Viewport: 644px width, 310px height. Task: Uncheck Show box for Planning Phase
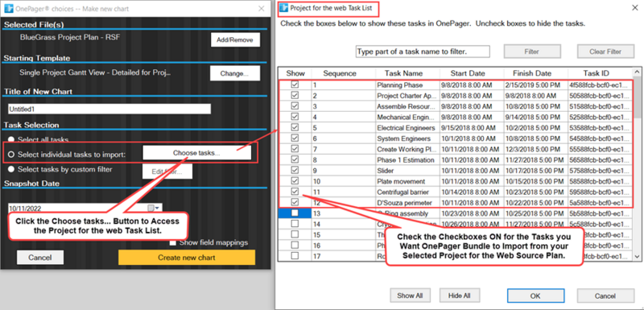click(x=295, y=85)
